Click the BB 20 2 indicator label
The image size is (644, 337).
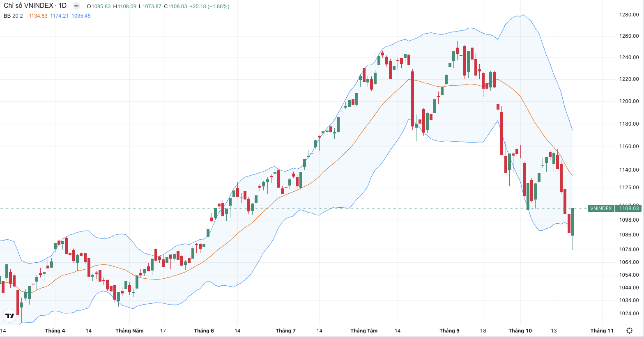(13, 16)
